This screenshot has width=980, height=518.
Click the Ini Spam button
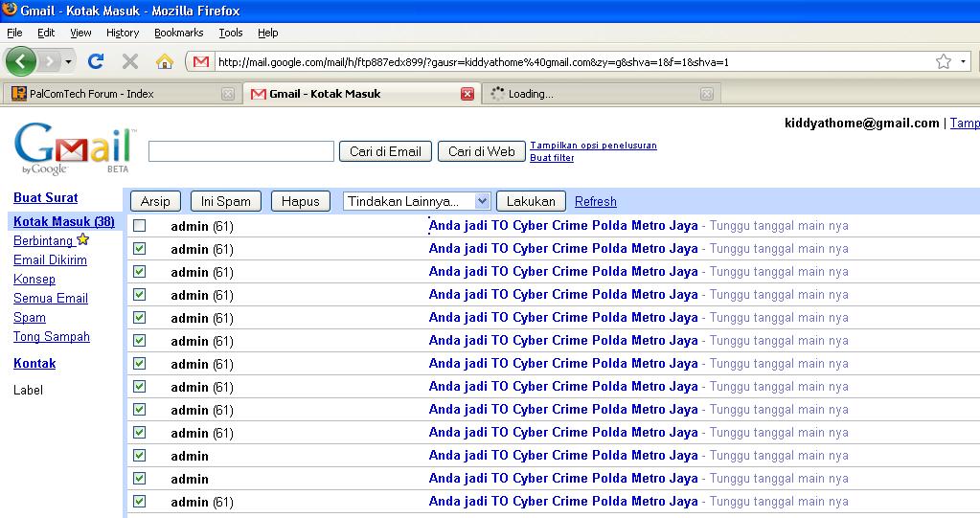tap(226, 201)
